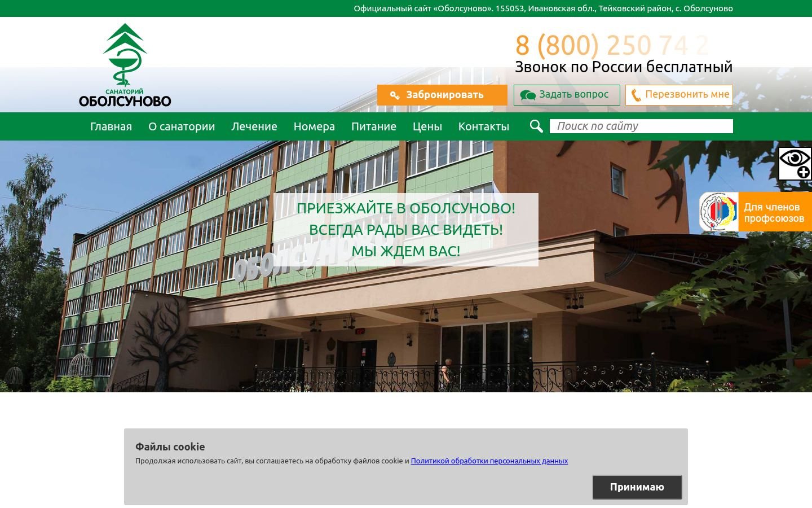
Task: Click the Оболсуново sanatorium logo
Action: point(125,65)
